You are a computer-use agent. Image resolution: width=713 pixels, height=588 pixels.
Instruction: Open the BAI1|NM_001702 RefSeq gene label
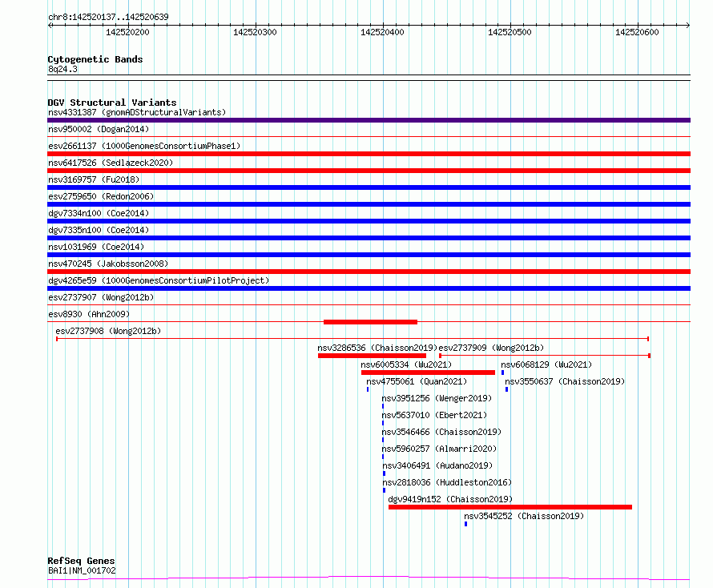(82, 570)
